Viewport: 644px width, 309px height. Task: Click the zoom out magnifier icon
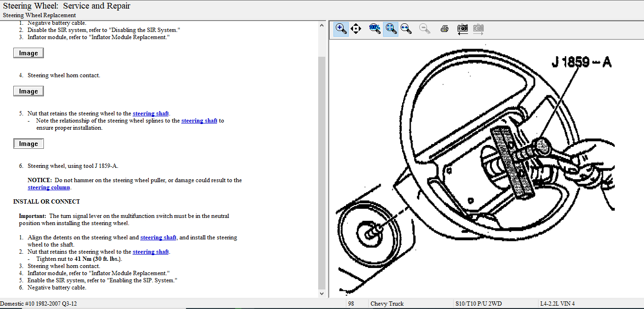[x=425, y=29]
